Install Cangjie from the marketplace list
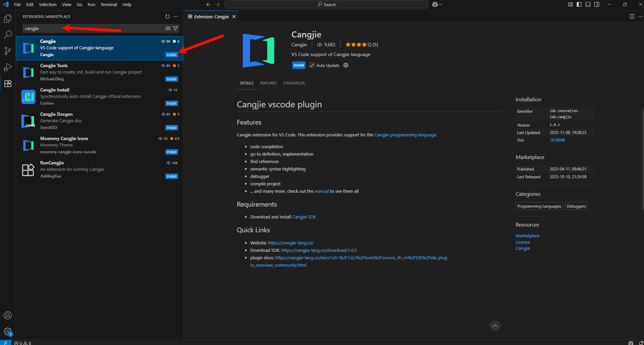 pyautogui.click(x=172, y=55)
